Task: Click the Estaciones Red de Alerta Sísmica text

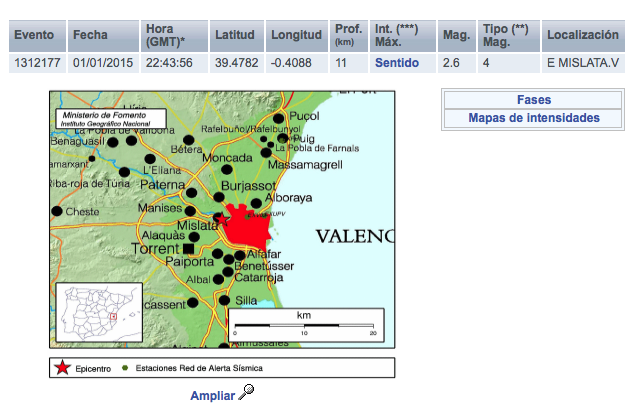Action: (x=199, y=368)
